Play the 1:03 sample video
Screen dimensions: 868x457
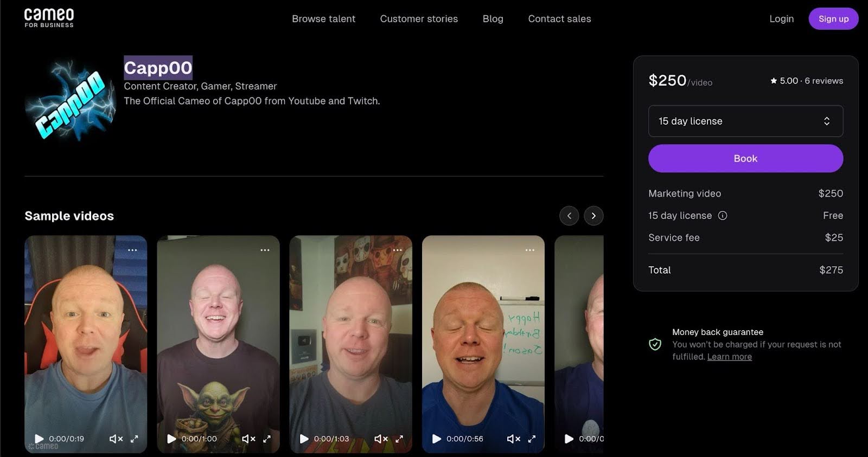pos(304,439)
